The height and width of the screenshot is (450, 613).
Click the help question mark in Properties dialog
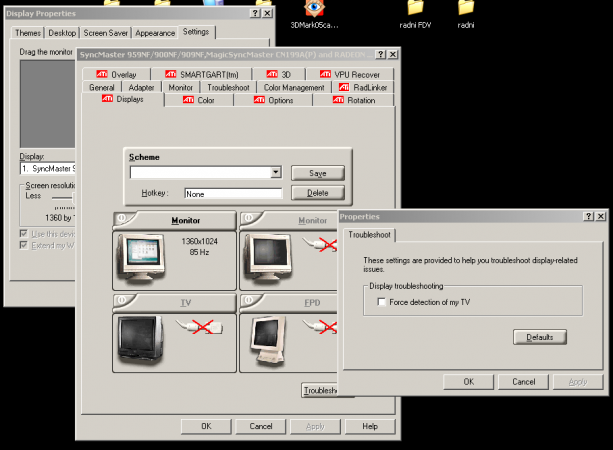pyautogui.click(x=588, y=216)
